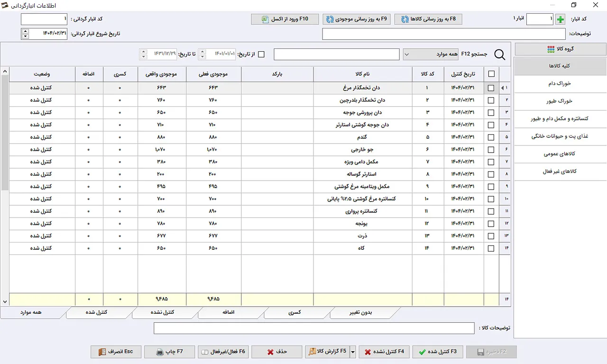Increase تاریخ شروع انبار گردانی stepper up

pos(25,31)
